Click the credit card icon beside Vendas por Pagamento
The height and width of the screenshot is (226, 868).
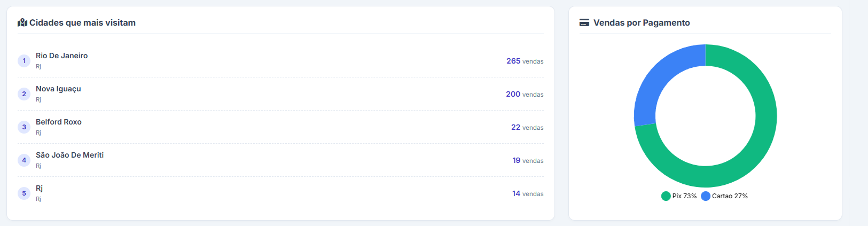(x=584, y=22)
